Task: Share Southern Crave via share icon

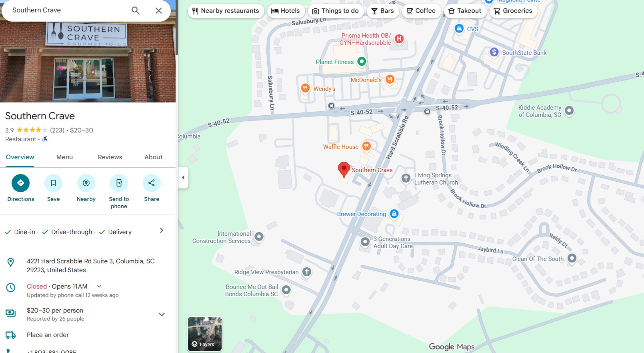Action: click(152, 183)
